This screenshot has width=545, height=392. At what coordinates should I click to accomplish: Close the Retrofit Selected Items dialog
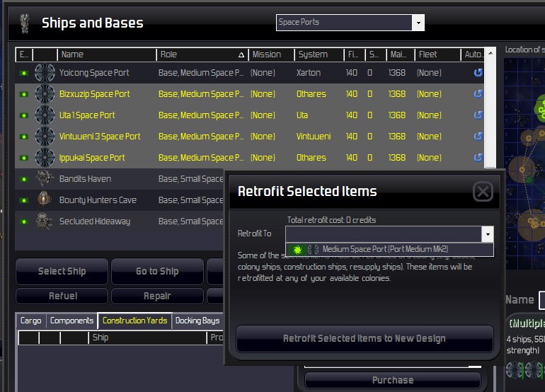tap(483, 191)
